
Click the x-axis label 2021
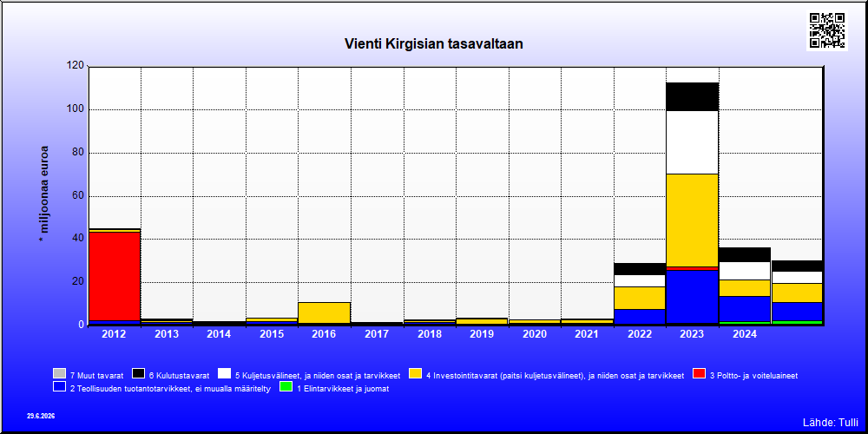pos(588,334)
